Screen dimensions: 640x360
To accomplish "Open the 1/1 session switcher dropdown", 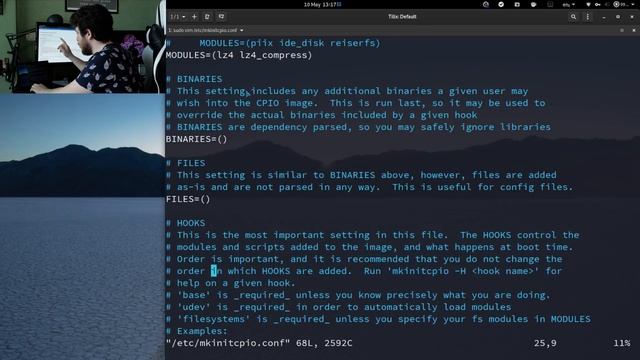I will click(x=178, y=17).
